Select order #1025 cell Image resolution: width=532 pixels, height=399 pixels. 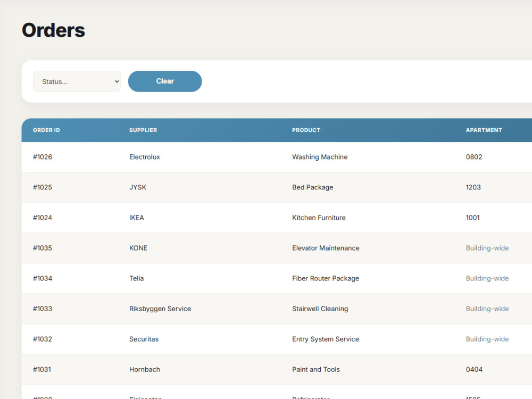[43, 187]
